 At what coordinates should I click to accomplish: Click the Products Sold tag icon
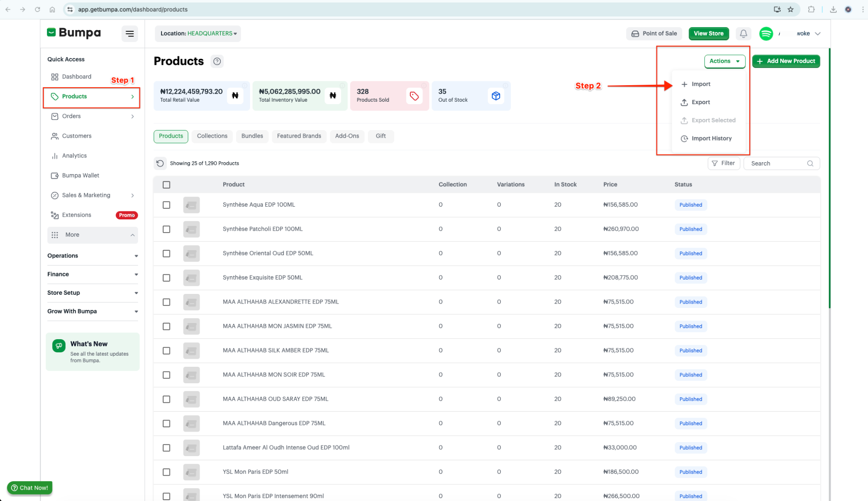[x=414, y=96]
